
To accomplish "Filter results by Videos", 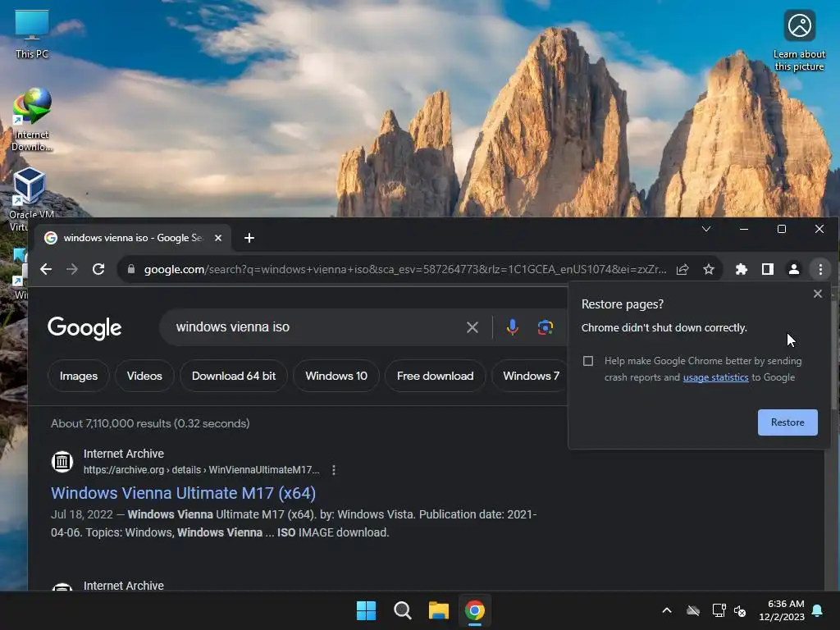I will tap(144, 376).
